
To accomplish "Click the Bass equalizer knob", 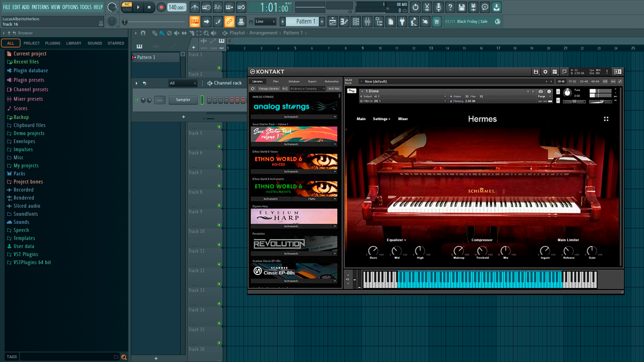I will tap(373, 251).
